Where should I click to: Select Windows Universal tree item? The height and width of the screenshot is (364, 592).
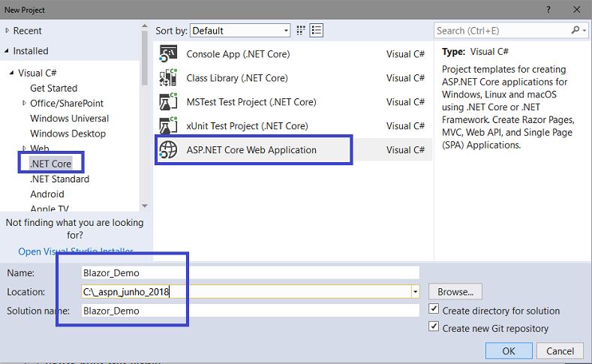[70, 118]
